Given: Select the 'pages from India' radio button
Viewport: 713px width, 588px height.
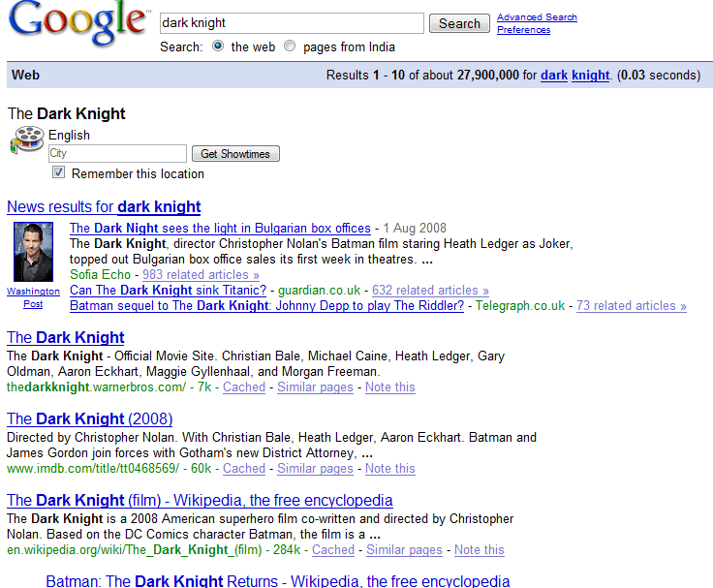Looking at the screenshot, I should 290,46.
